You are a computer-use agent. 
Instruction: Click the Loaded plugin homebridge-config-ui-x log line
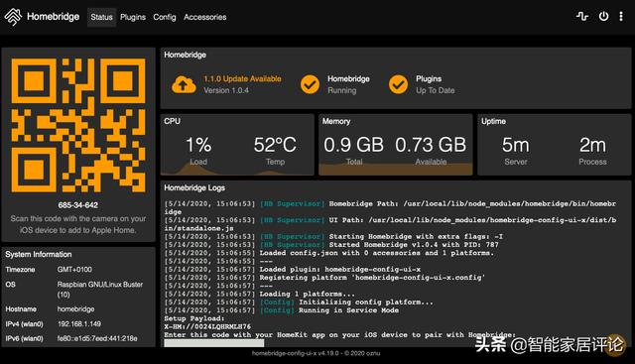coord(293,269)
